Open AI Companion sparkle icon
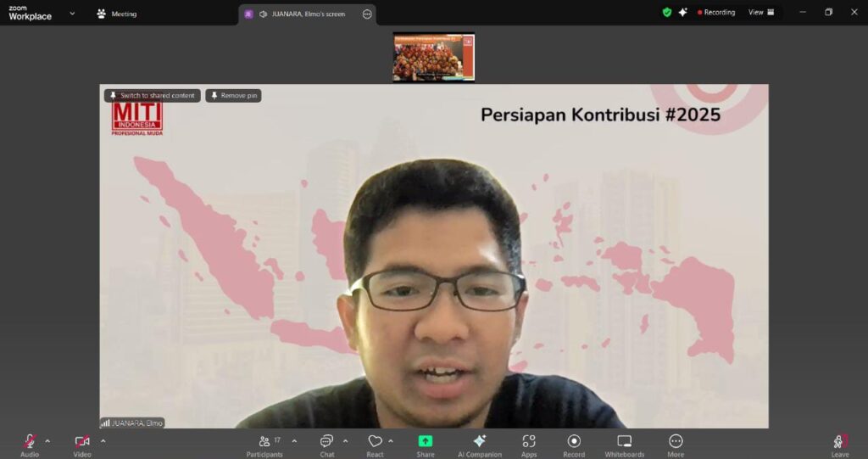The image size is (868, 459). (479, 441)
